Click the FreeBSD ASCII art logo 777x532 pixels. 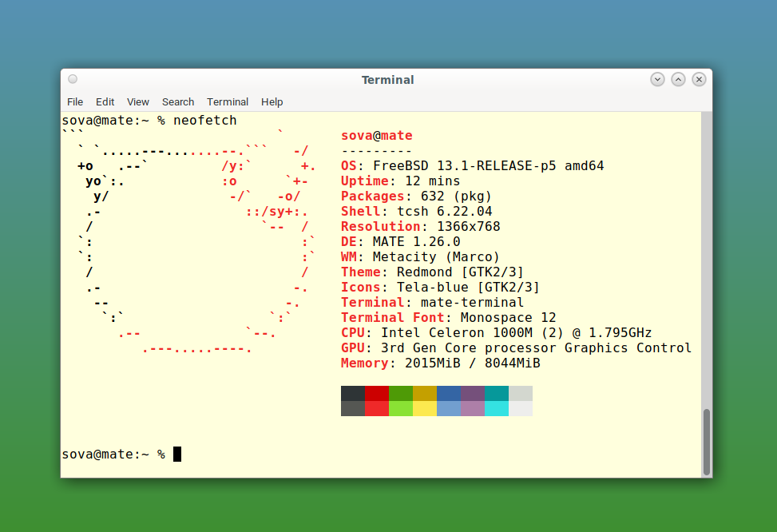[x=188, y=241]
